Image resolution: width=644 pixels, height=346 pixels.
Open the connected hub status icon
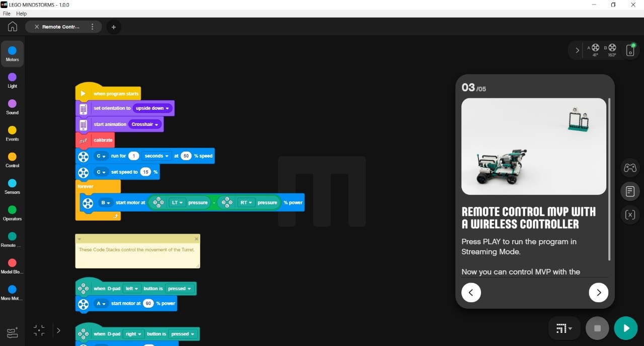coord(630,50)
